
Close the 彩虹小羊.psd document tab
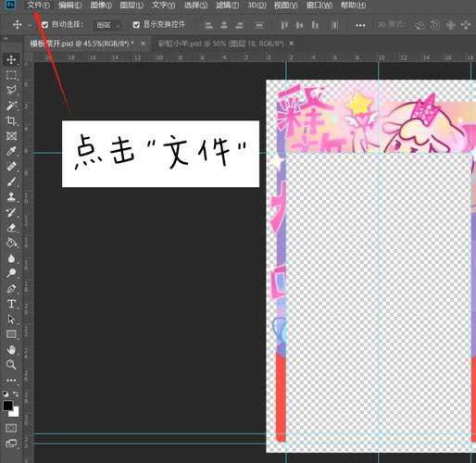292,44
